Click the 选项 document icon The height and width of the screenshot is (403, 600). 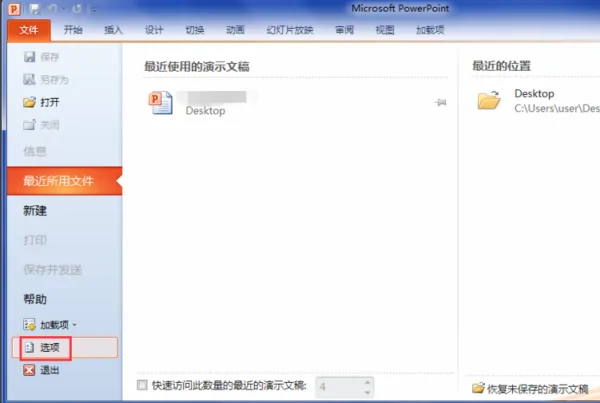(x=29, y=348)
